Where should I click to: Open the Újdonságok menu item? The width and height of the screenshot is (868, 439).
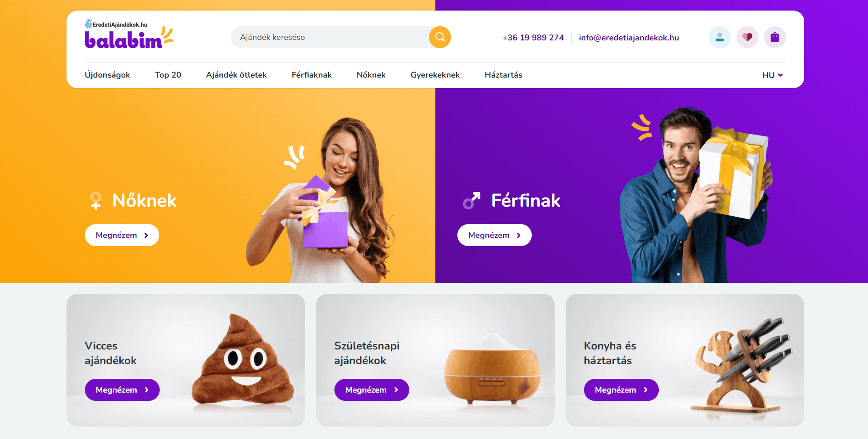tap(107, 75)
